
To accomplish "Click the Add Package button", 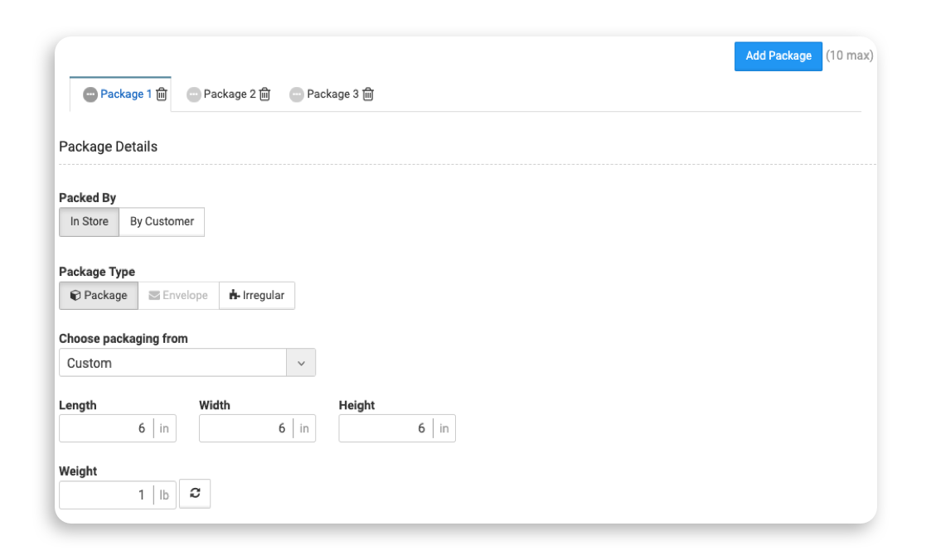I will 778,56.
